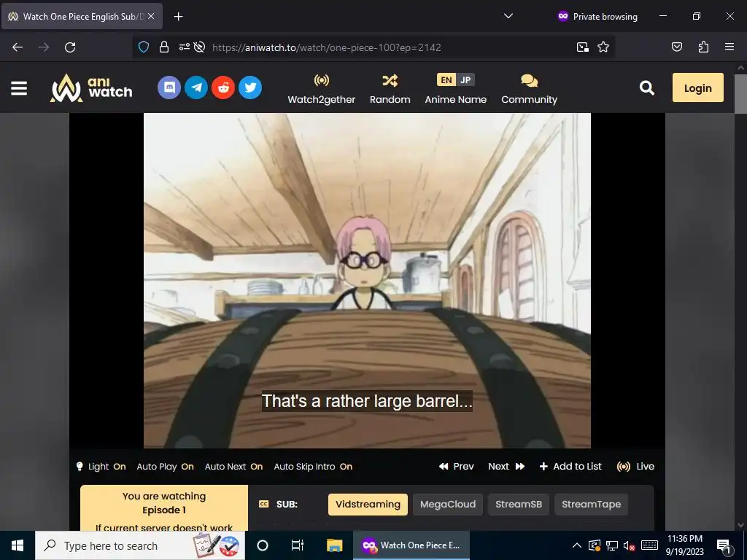747x560 pixels.
Task: Open the touch keyboard tray icon
Action: click(649, 545)
